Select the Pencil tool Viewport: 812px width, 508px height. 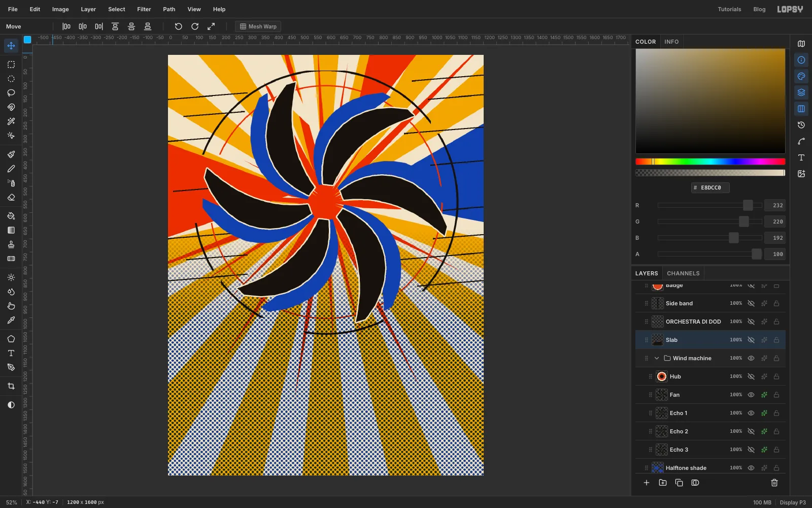pos(11,169)
